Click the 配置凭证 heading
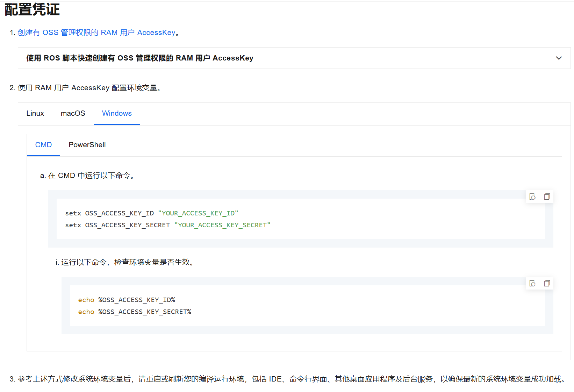The image size is (574, 392). click(x=32, y=9)
